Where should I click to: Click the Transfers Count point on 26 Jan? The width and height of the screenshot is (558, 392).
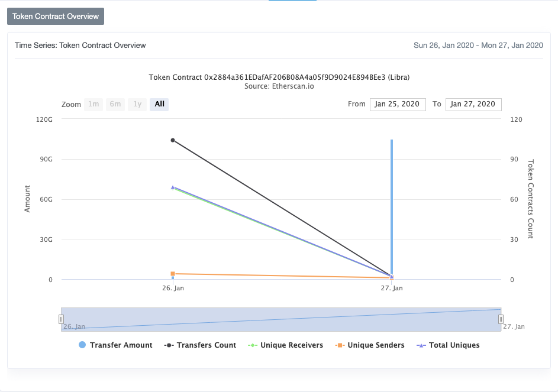pos(173,140)
